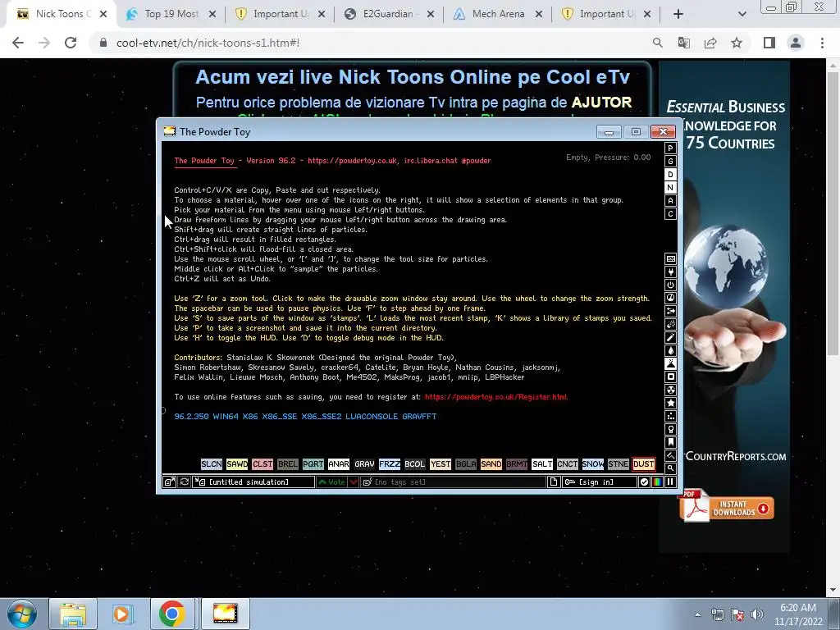Create a new simulation with the blank page icon
Screen dimensions: 840x630
click(554, 482)
